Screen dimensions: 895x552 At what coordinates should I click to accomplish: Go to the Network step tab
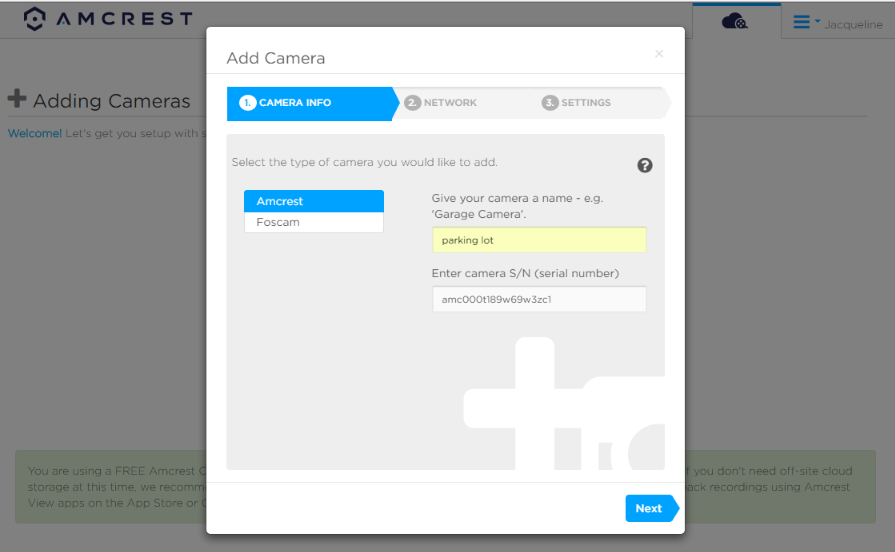pos(441,103)
